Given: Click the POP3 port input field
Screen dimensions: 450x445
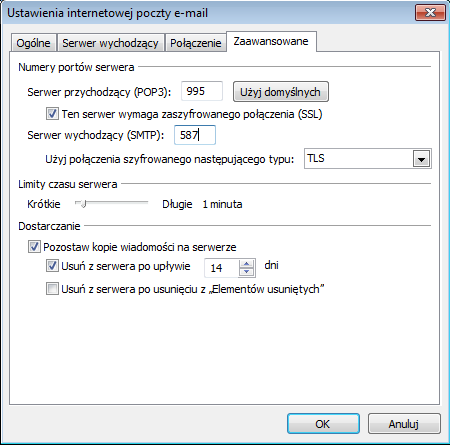Looking at the screenshot, I should tap(202, 91).
